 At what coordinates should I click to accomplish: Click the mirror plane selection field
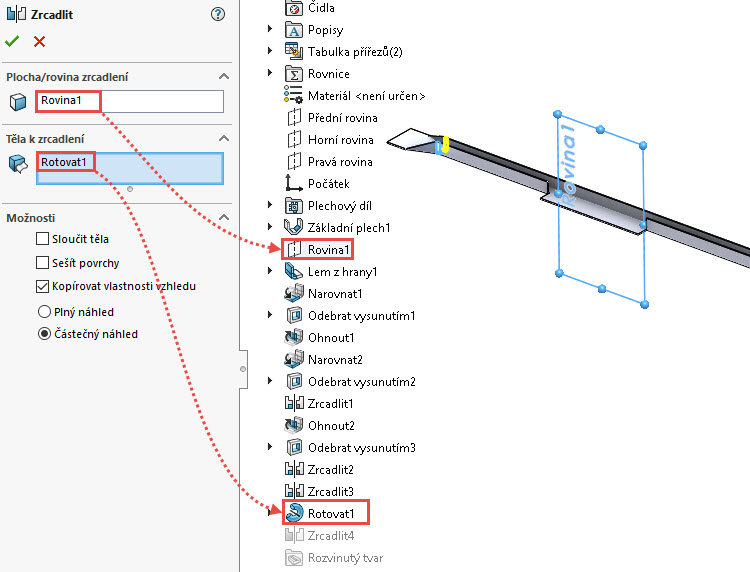tap(130, 101)
